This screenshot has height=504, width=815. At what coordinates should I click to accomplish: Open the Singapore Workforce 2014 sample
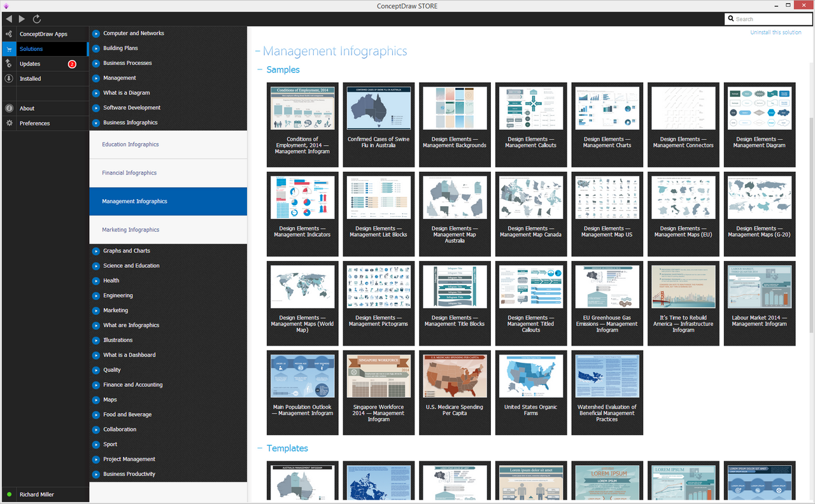[x=379, y=393]
